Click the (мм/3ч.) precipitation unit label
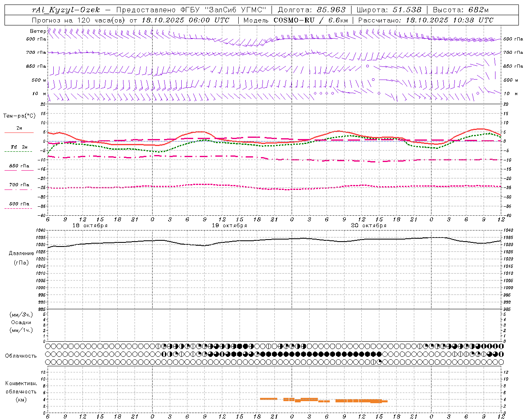The image size is (525, 420). (x=21, y=315)
